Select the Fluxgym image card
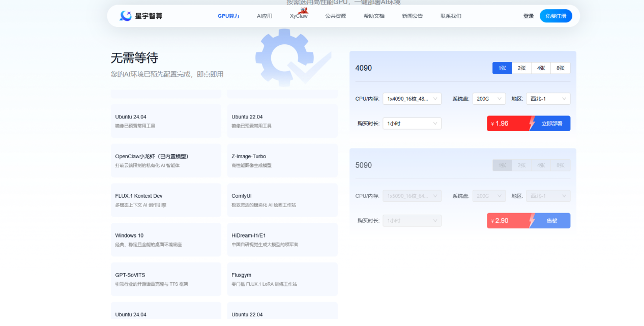Viewport: 644px width, 326px height. point(282,279)
